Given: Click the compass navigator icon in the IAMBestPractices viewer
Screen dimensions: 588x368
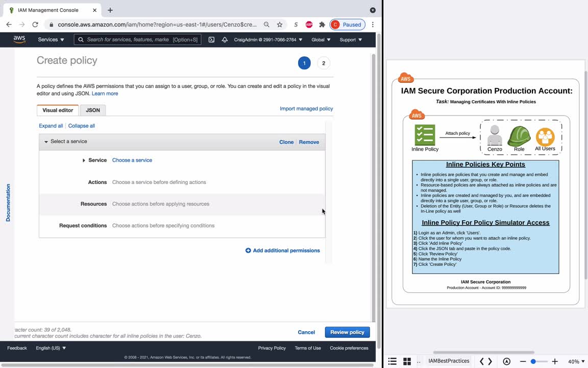Looking at the screenshot, I should click(x=507, y=361).
